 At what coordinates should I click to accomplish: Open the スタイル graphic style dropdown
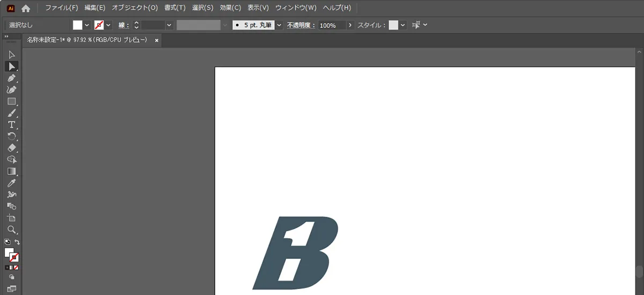point(402,25)
